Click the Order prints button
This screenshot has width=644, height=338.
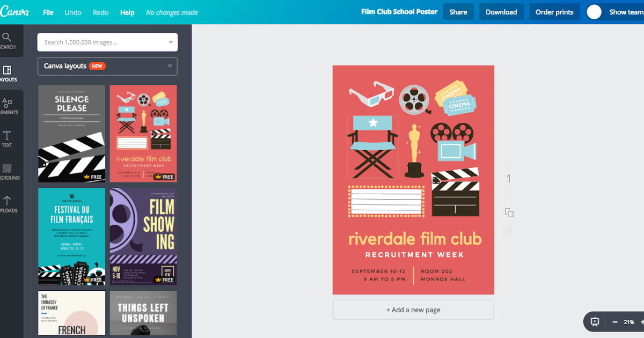pos(554,12)
